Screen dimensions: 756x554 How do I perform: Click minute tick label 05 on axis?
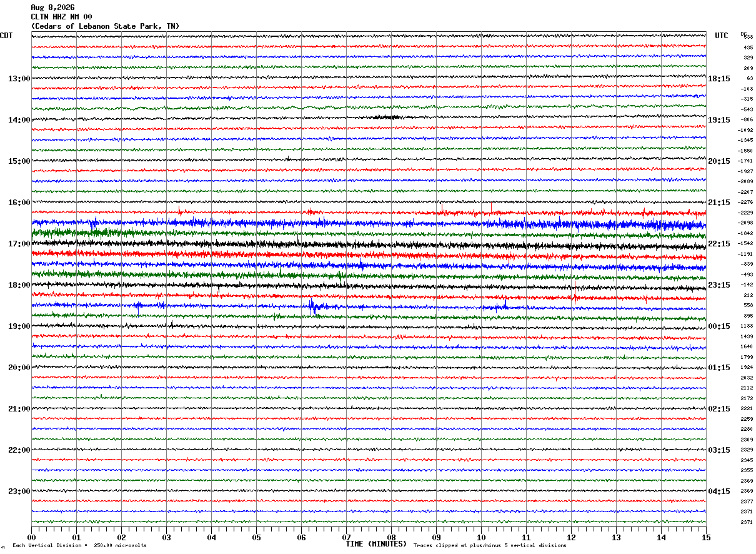click(x=256, y=538)
